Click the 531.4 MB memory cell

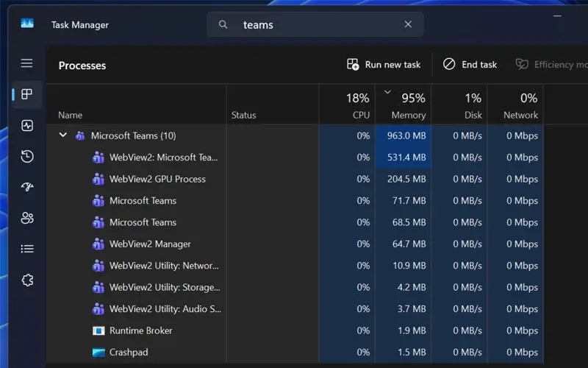coord(403,158)
